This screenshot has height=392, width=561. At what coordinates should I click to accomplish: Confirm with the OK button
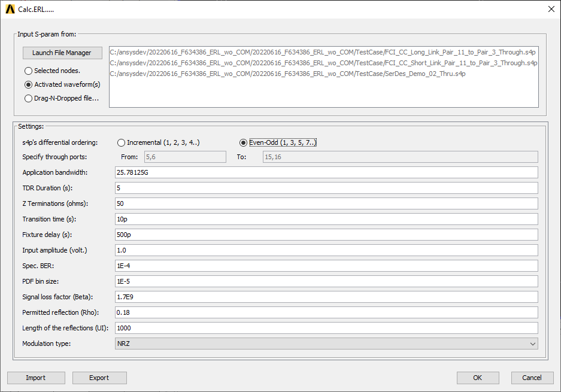coord(478,378)
